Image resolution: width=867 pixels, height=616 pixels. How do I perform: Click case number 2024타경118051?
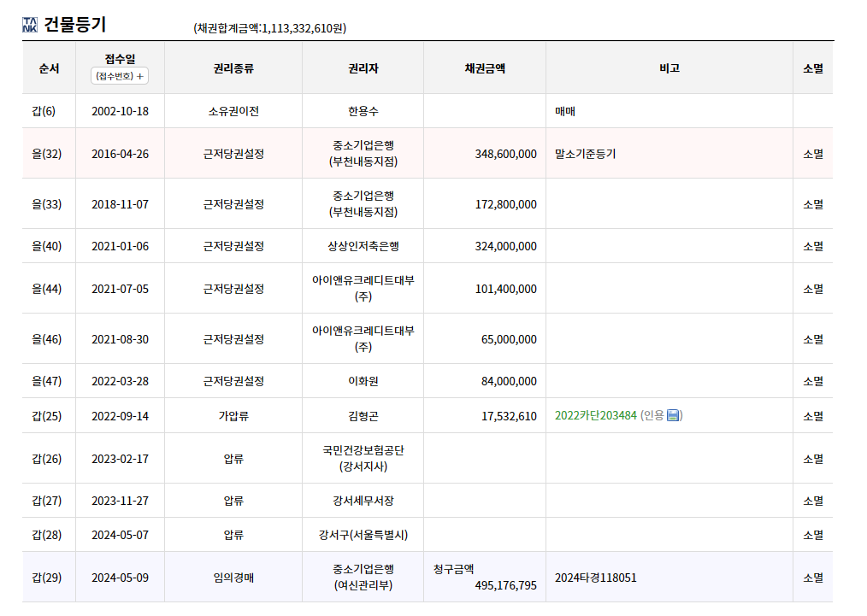[x=595, y=578]
